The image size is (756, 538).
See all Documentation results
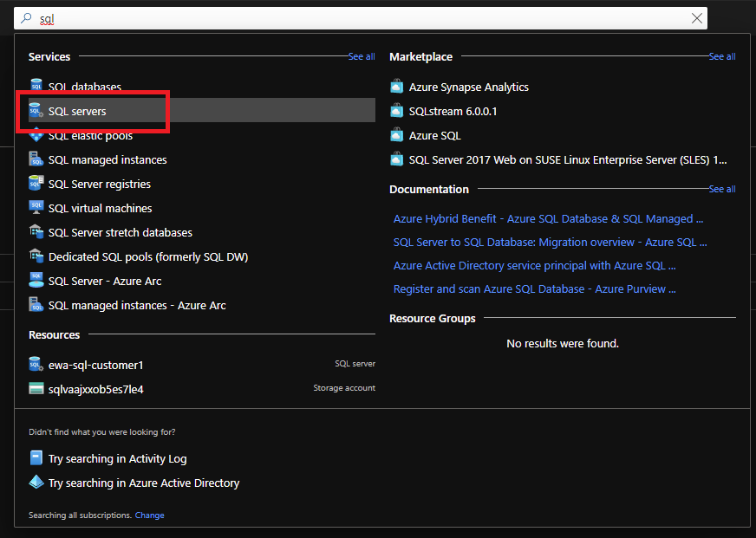pyautogui.click(x=721, y=189)
